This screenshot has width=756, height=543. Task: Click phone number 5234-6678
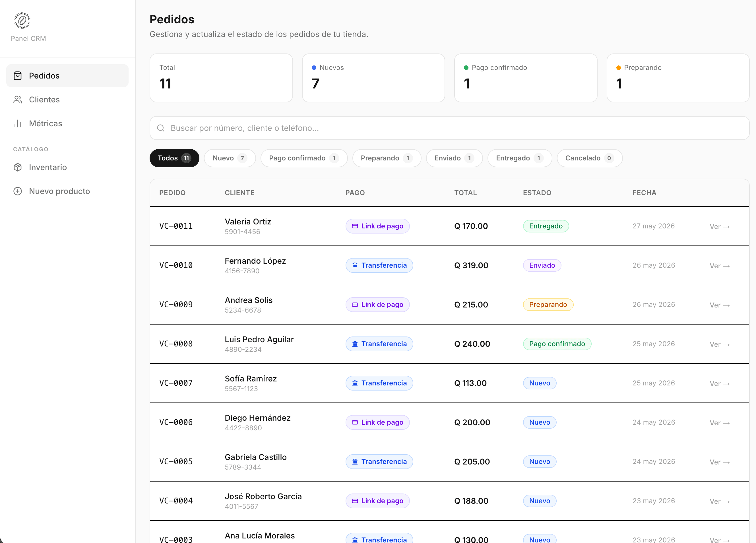point(243,310)
